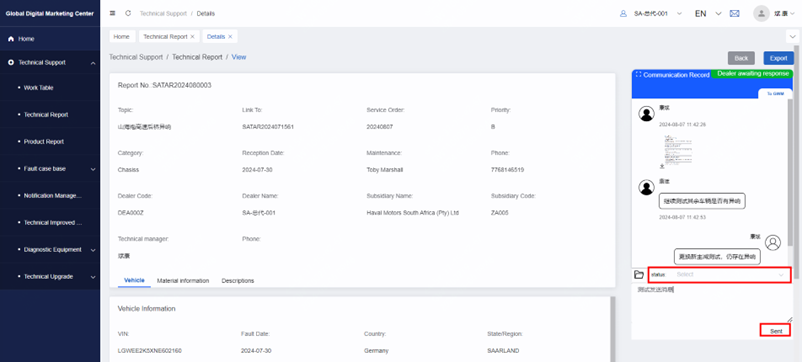
Task: Click the Home icon in sidebar
Action: pos(11,39)
